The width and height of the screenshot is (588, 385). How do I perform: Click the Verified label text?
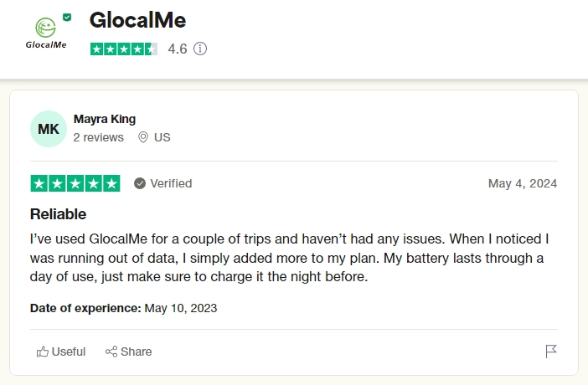click(x=171, y=183)
